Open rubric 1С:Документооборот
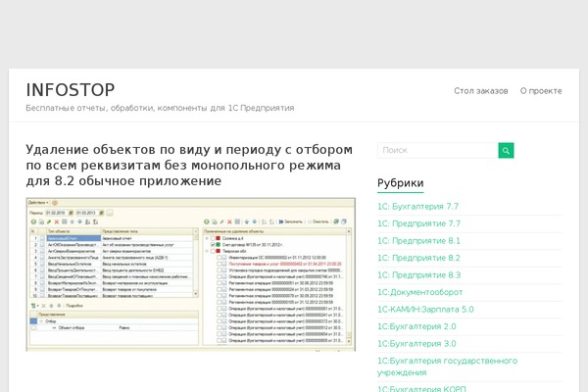The height and width of the screenshot is (392, 588). (420, 292)
